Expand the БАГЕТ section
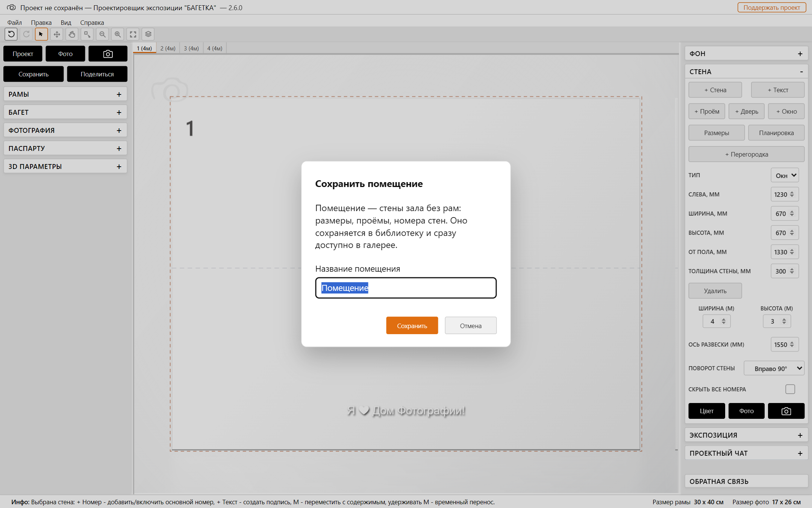 (x=65, y=112)
